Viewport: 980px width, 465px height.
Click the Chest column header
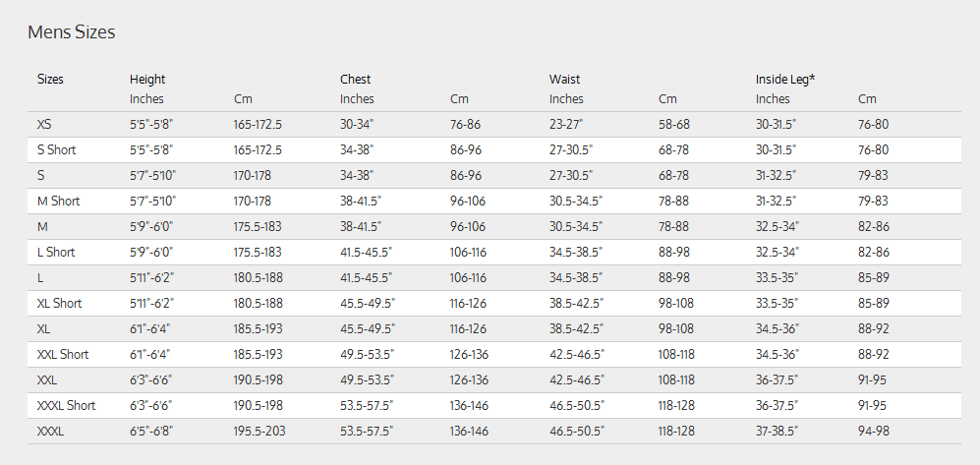(356, 80)
